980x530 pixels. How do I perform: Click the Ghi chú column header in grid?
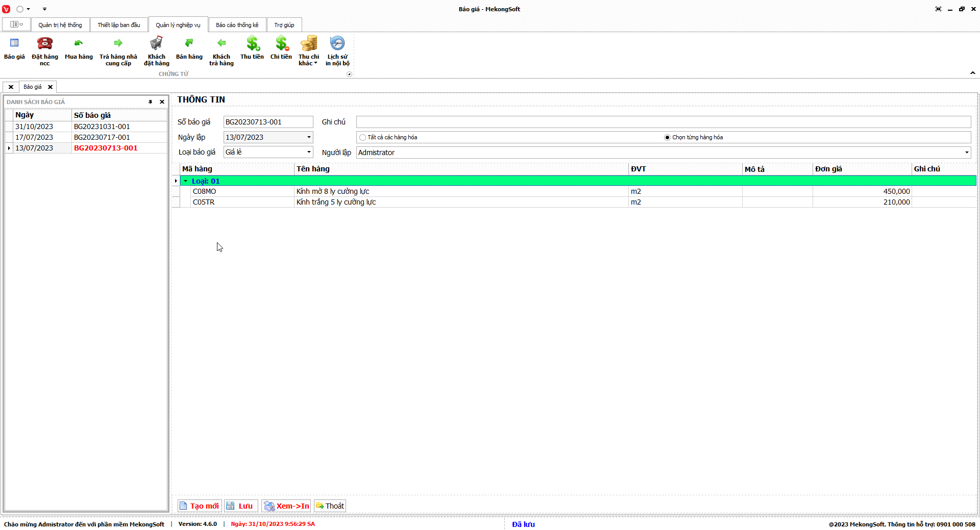[x=944, y=169]
